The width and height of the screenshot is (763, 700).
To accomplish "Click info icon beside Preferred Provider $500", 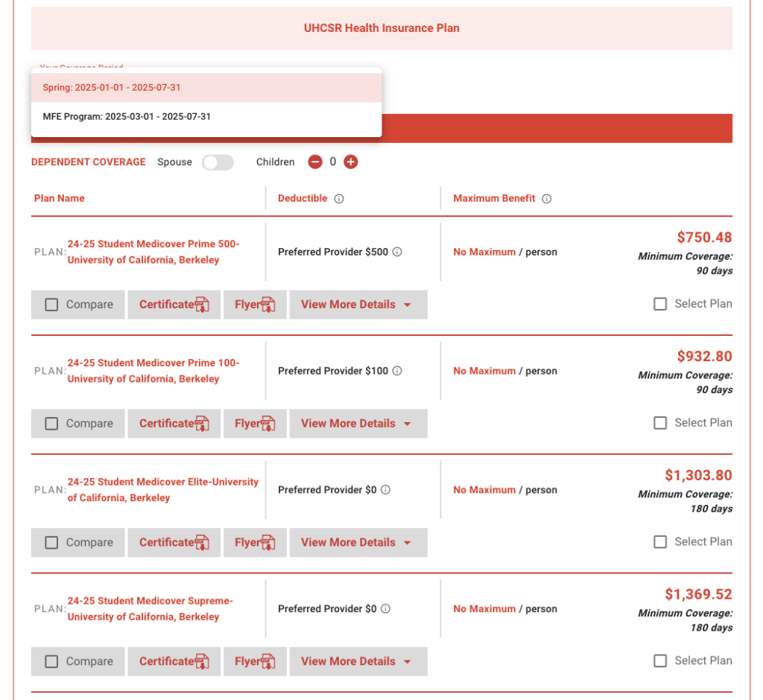I will 397,252.
